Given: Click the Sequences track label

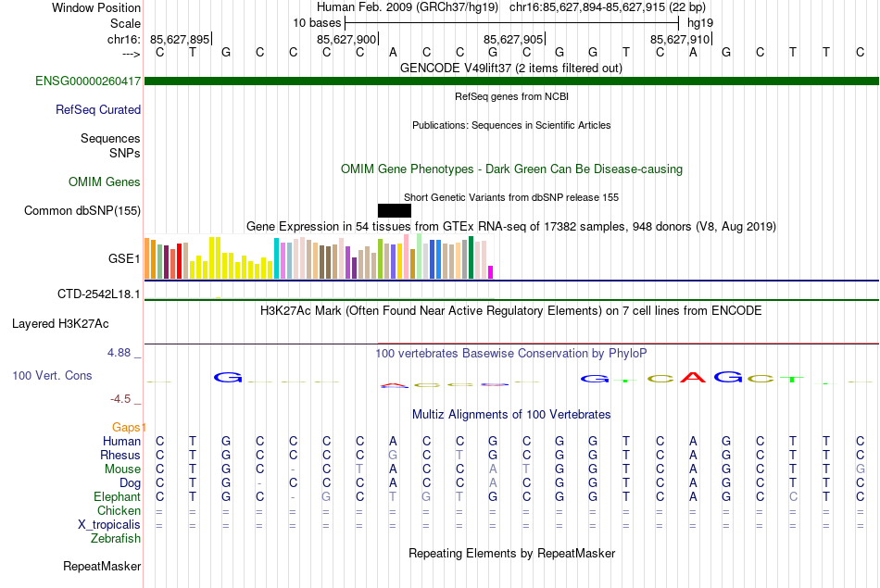Looking at the screenshot, I should pyautogui.click(x=110, y=138).
